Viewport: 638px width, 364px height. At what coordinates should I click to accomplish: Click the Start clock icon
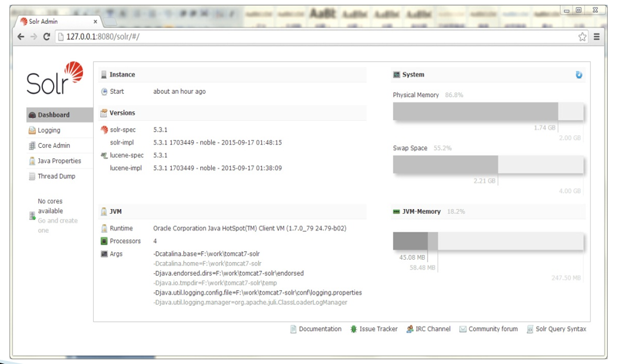pos(104,92)
